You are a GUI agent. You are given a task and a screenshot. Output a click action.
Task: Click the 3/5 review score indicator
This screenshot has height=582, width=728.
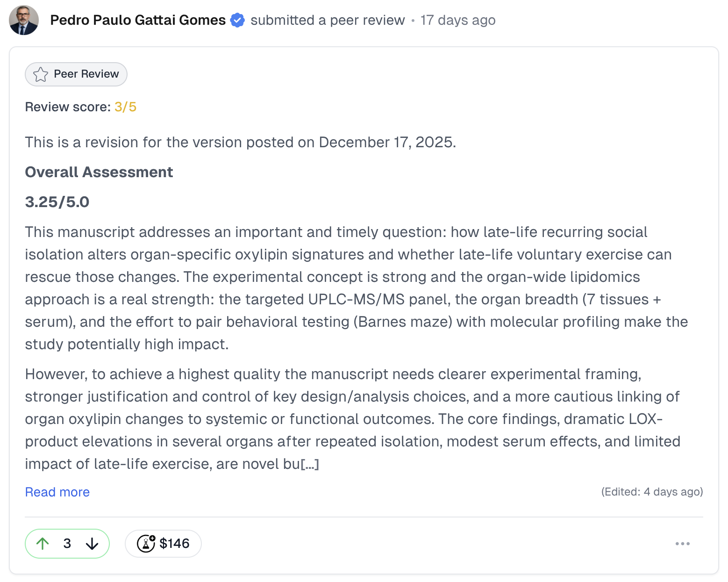[x=124, y=107]
